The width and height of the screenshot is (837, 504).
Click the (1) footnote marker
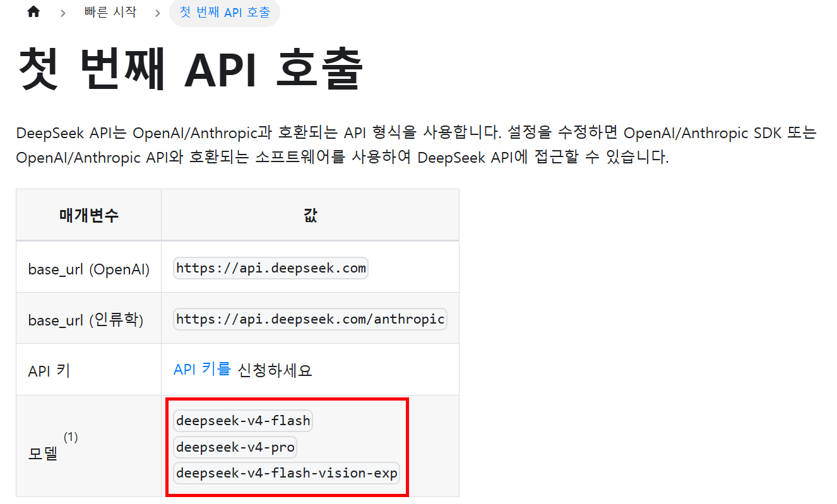click(x=71, y=437)
